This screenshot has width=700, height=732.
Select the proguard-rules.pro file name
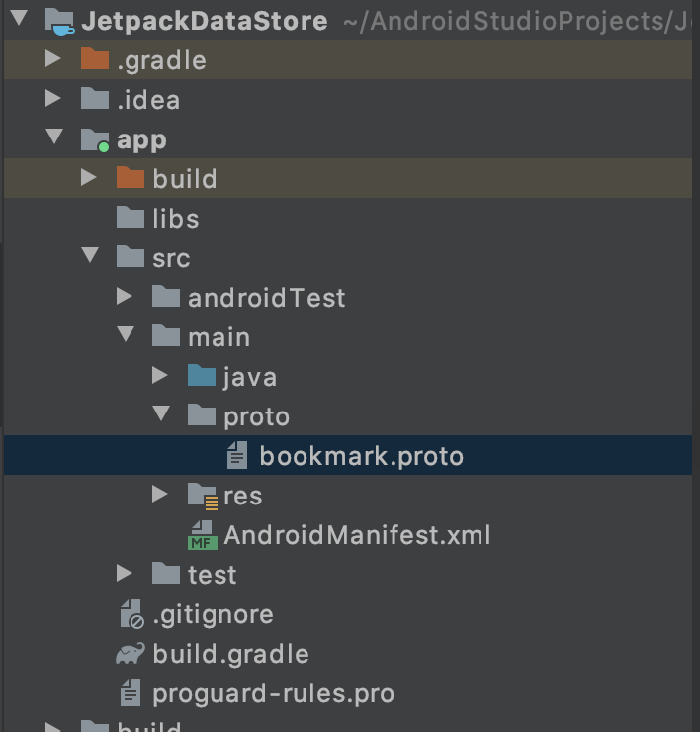tap(274, 693)
